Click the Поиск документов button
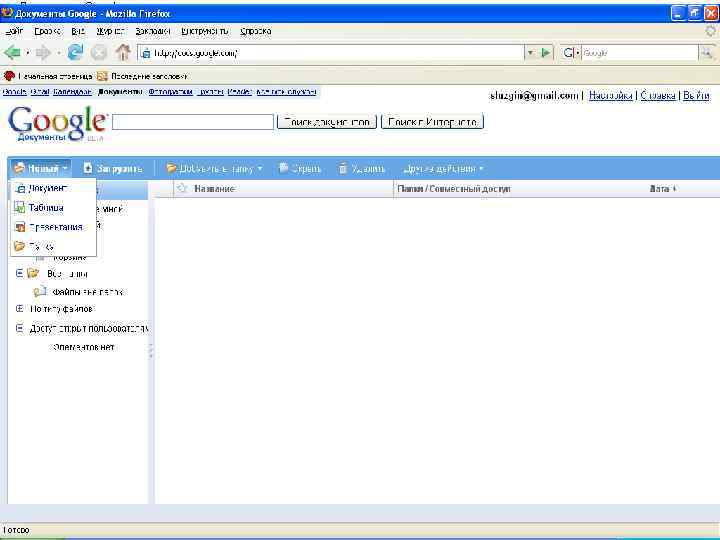The image size is (720, 540). click(327, 122)
